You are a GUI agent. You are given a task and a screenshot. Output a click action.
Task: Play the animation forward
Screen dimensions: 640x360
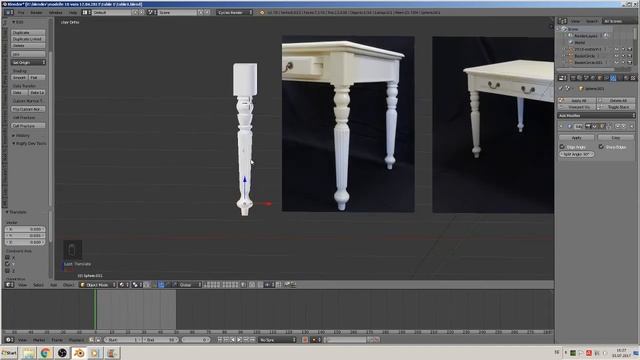[x=240, y=340]
